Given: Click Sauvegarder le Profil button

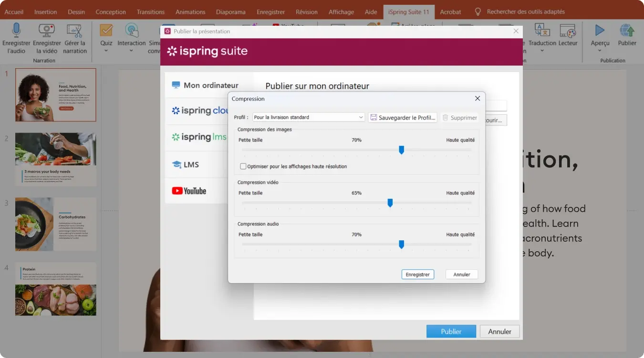Looking at the screenshot, I should pyautogui.click(x=403, y=117).
